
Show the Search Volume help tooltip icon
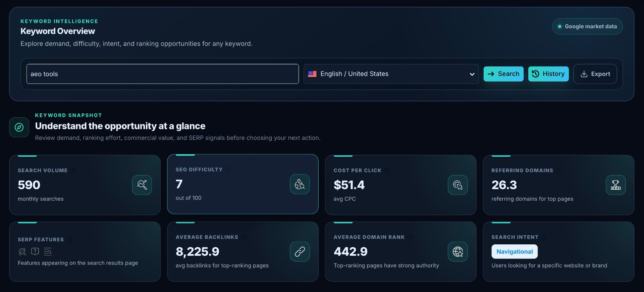(73, 171)
